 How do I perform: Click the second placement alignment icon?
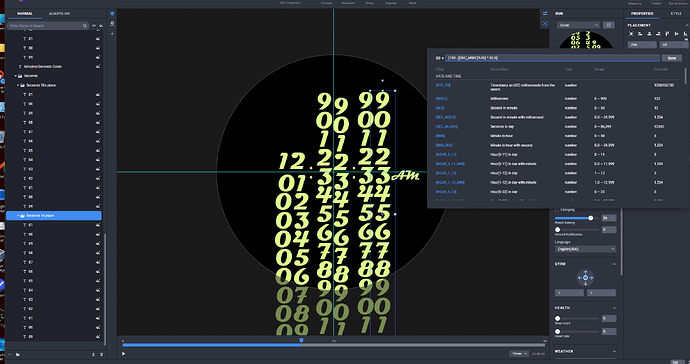[640, 34]
